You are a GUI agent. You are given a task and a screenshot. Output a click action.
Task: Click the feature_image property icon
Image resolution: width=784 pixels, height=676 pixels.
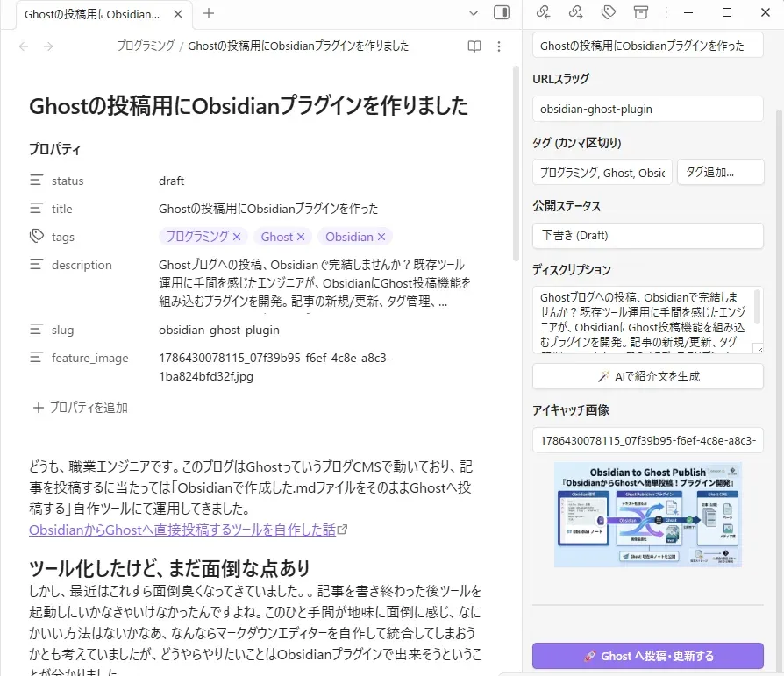click(36, 358)
